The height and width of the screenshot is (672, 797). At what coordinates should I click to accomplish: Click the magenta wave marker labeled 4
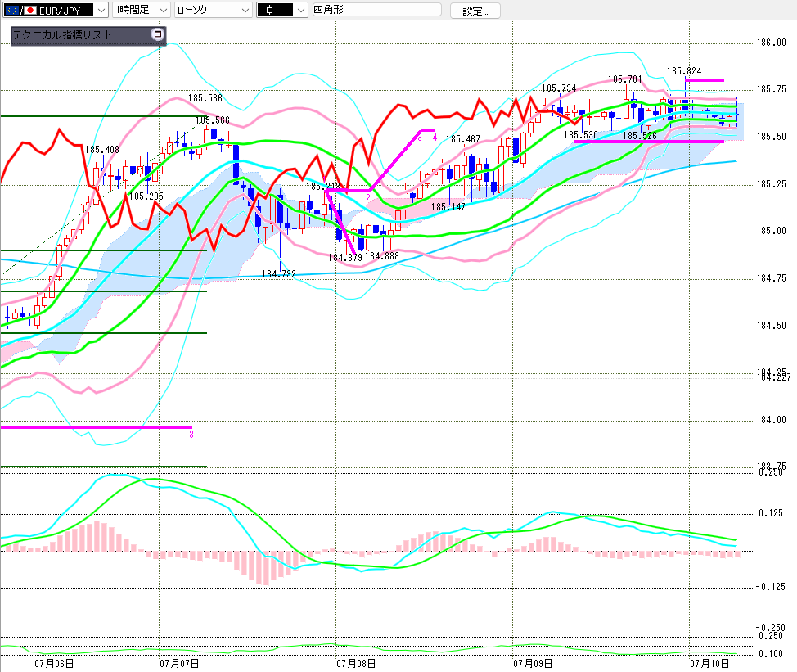435,138
